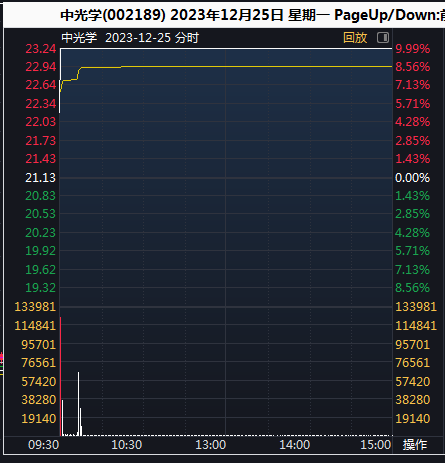
Task: Click the window title 中光学(002189)
Action: [113, 15]
